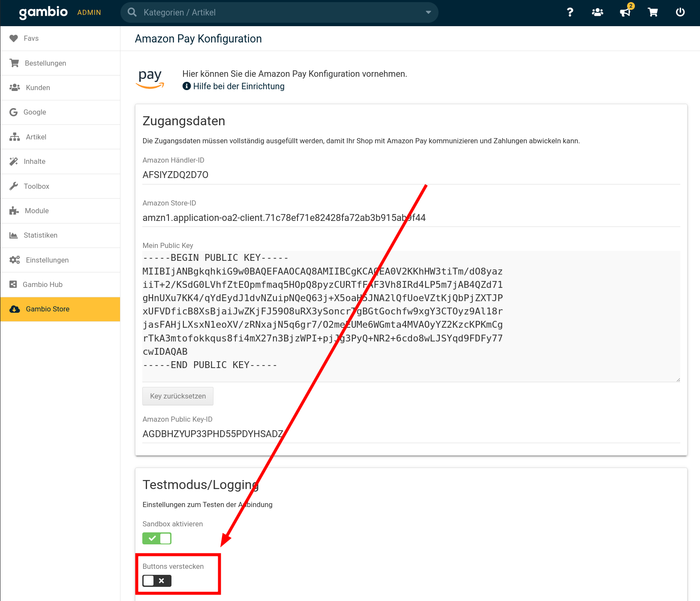This screenshot has height=601, width=700.
Task: Open the Module sidebar menu
Action: [37, 211]
